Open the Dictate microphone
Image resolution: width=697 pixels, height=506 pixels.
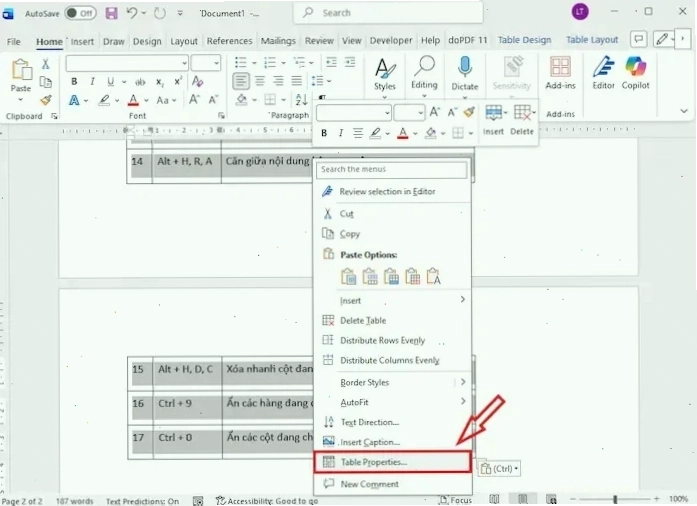point(465,74)
